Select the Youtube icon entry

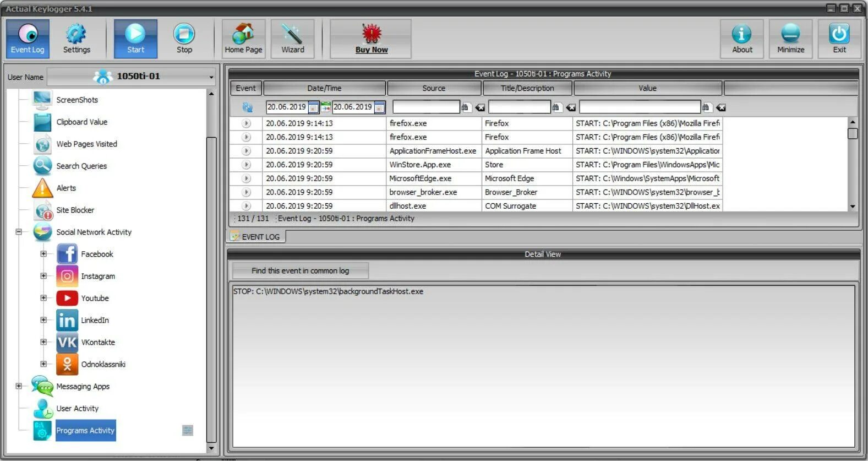[67, 298]
